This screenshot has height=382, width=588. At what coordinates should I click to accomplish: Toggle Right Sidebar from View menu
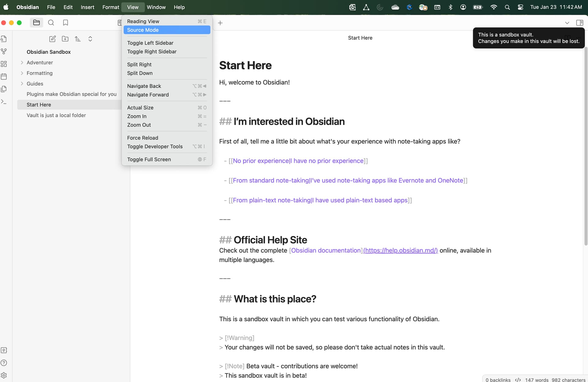point(167,51)
